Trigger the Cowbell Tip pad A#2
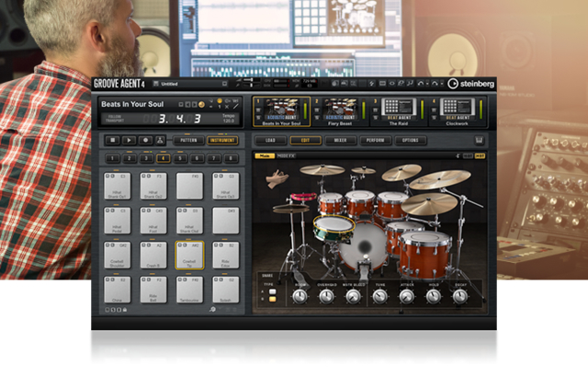 [x=189, y=255]
